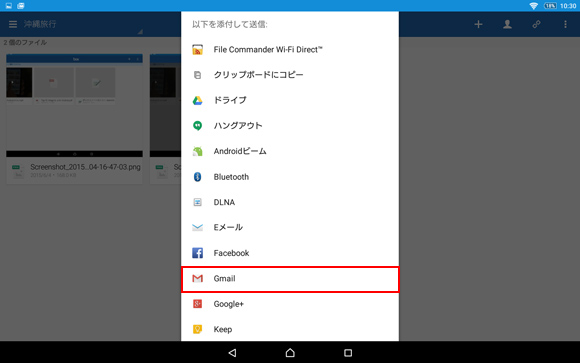Open the three-dot overflow menu
Screen dimensions: 580x363
point(565,24)
